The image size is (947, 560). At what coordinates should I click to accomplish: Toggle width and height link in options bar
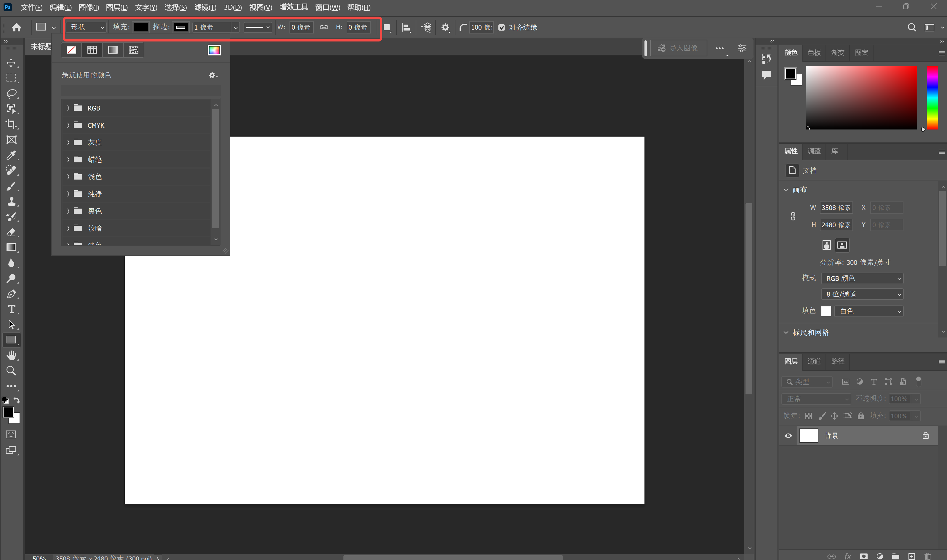[324, 27]
